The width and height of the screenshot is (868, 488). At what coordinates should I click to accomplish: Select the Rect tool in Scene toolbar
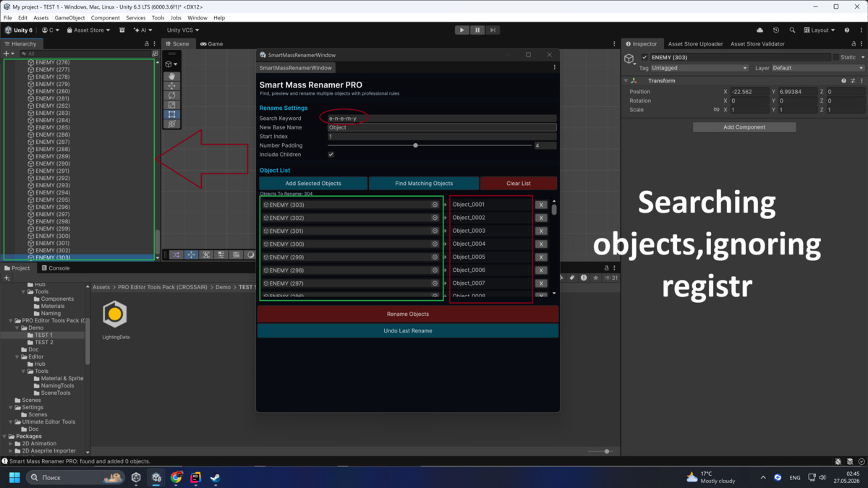coord(171,114)
